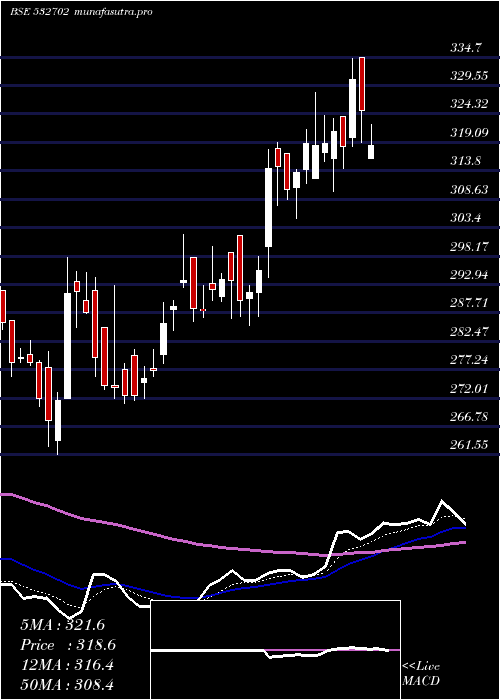The image size is (500, 700).
Task: Click the munafasutra.pro site text
Action: click(112, 12)
